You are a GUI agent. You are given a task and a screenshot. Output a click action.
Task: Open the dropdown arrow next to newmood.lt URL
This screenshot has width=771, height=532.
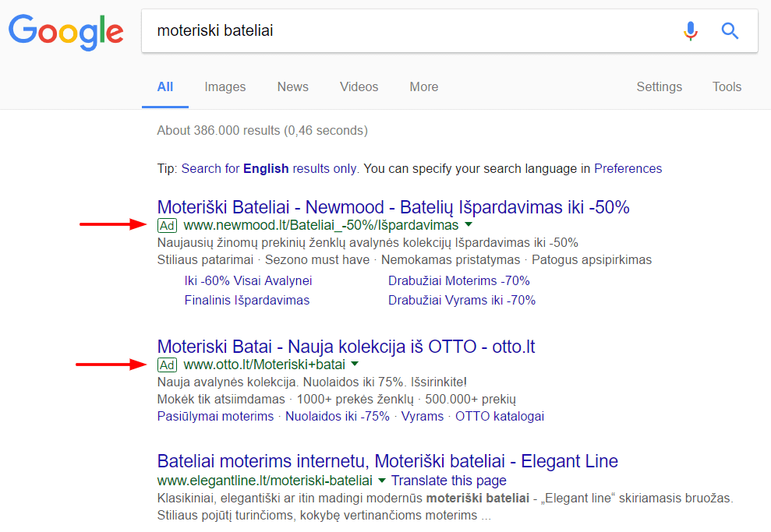(x=468, y=225)
